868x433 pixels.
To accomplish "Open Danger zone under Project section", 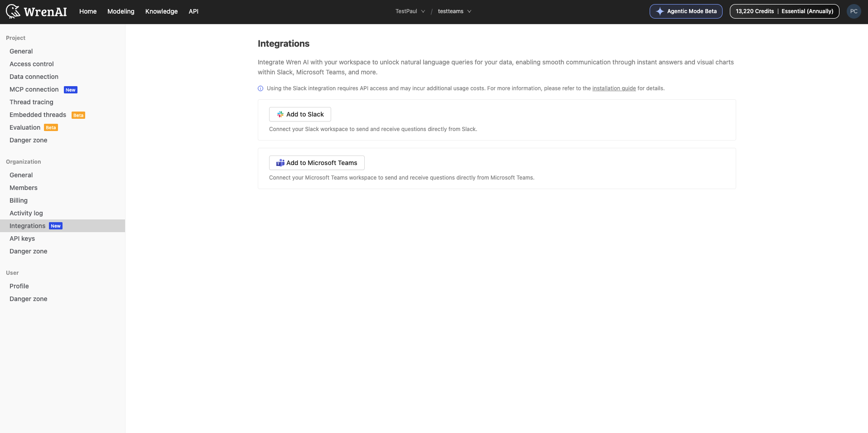I will pyautogui.click(x=63, y=140).
